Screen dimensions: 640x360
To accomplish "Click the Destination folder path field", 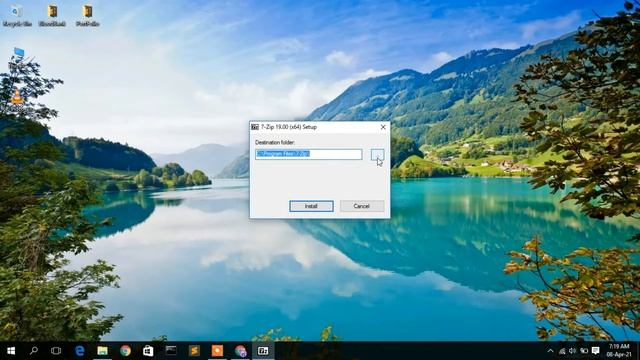I will pyautogui.click(x=309, y=154).
